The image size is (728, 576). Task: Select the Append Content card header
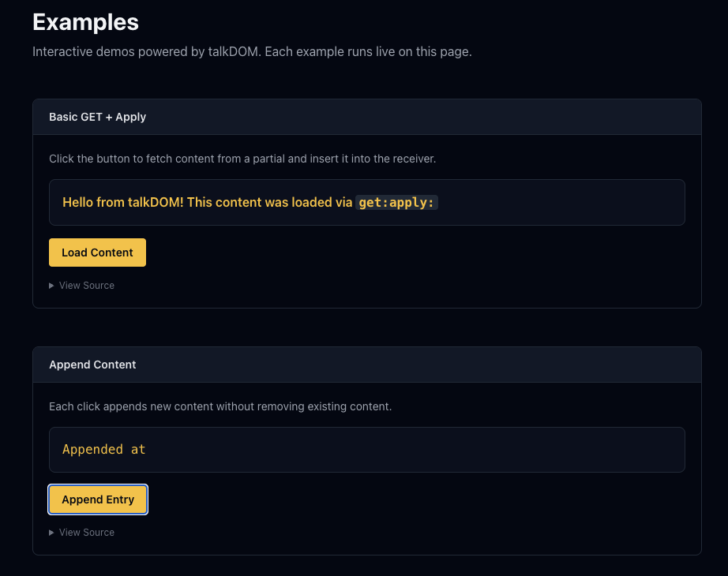pos(92,364)
